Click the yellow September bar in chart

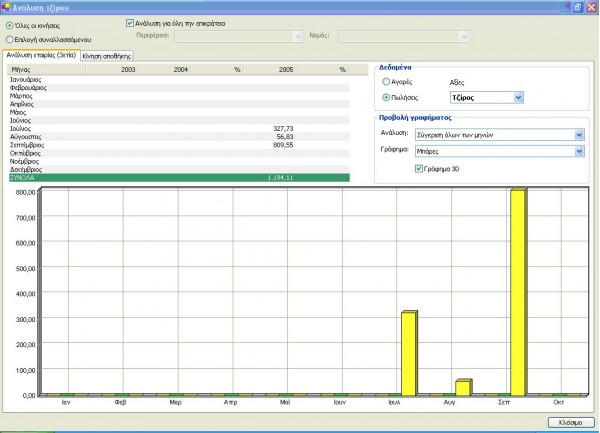pos(518,292)
